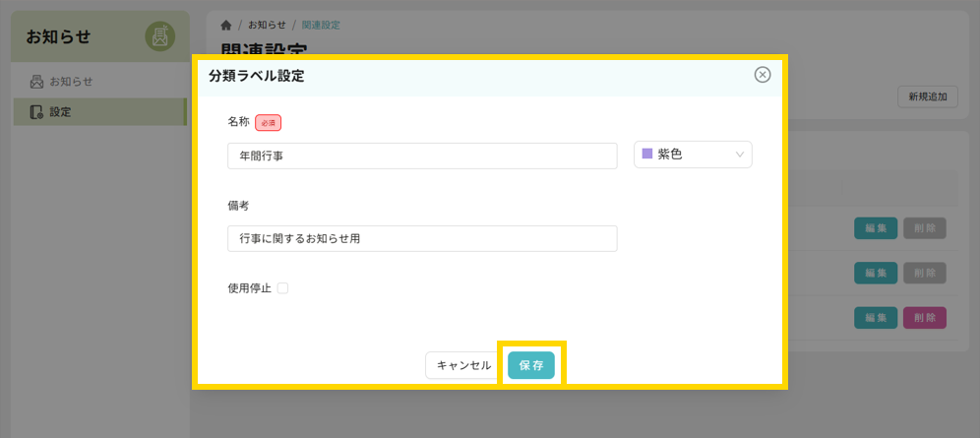Click the 新規追加 button
980x438 pixels.
click(x=927, y=97)
